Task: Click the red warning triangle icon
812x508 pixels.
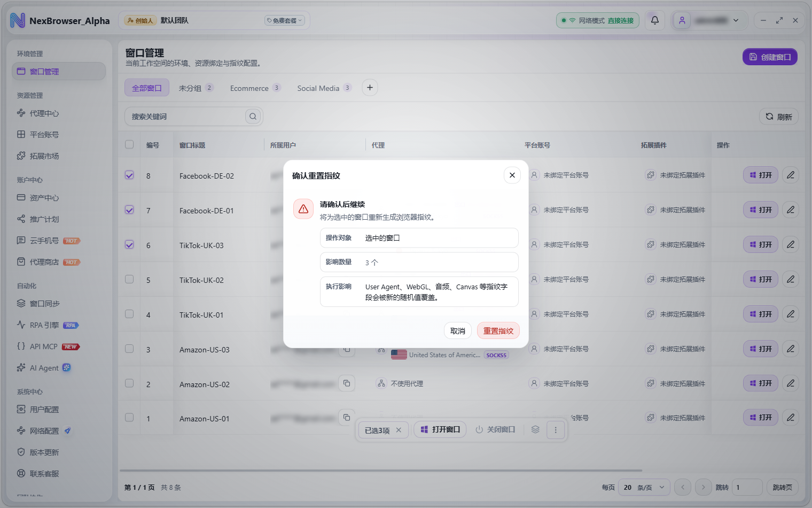Action: 303,209
